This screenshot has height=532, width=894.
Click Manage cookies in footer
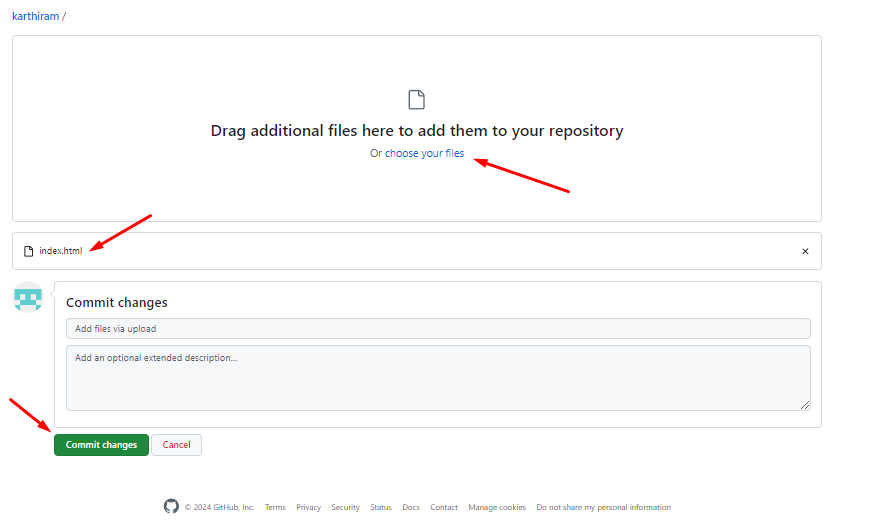(x=497, y=507)
